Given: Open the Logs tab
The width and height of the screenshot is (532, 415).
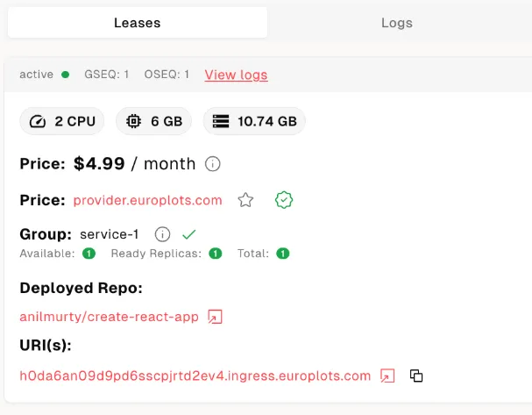Looking at the screenshot, I should pos(396,23).
